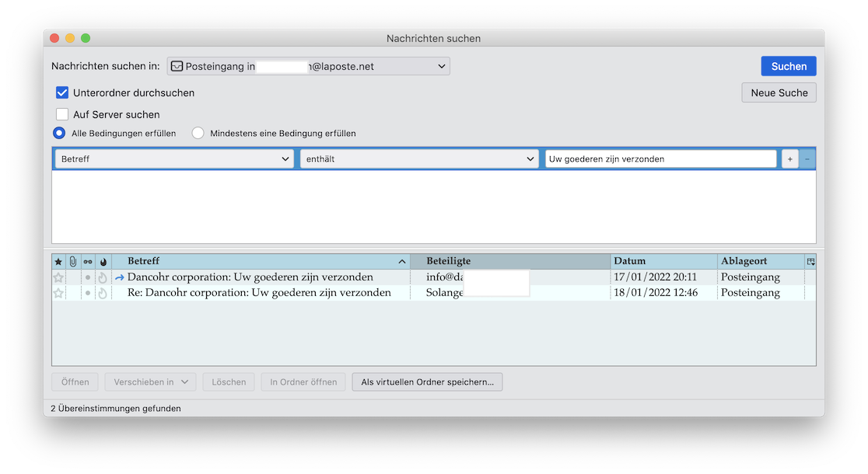Click the Löschen button
This screenshot has width=868, height=474.
(x=229, y=382)
